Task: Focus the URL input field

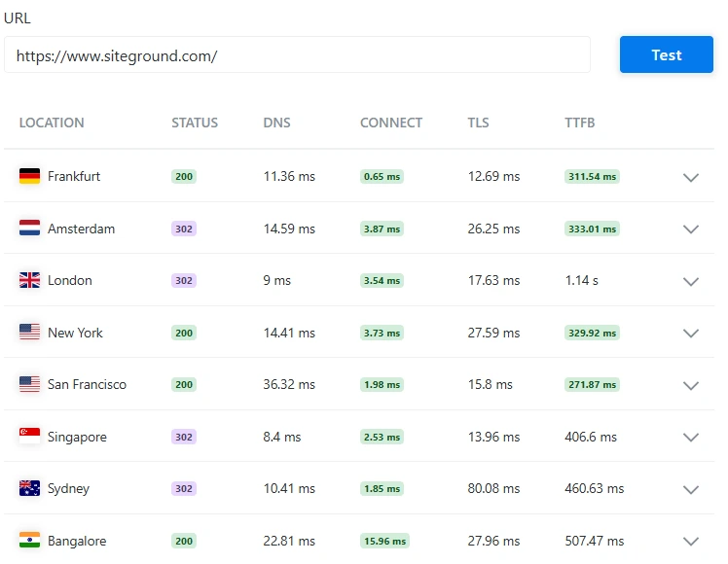Action: pyautogui.click(x=297, y=54)
